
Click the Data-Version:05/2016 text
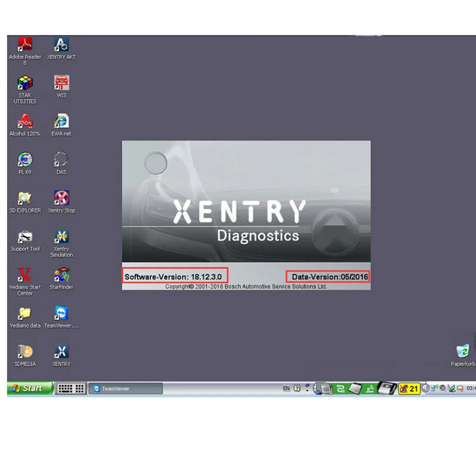pyautogui.click(x=330, y=277)
